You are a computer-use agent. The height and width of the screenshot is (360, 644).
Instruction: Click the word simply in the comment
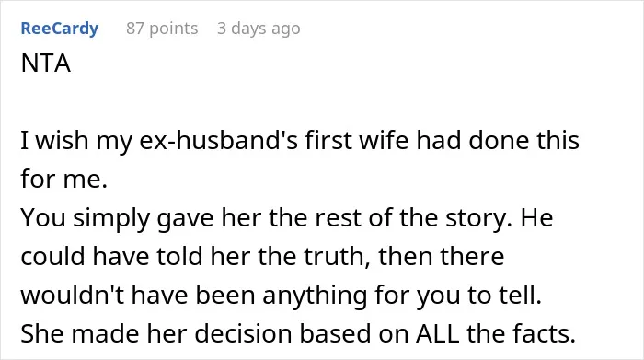coord(111,218)
